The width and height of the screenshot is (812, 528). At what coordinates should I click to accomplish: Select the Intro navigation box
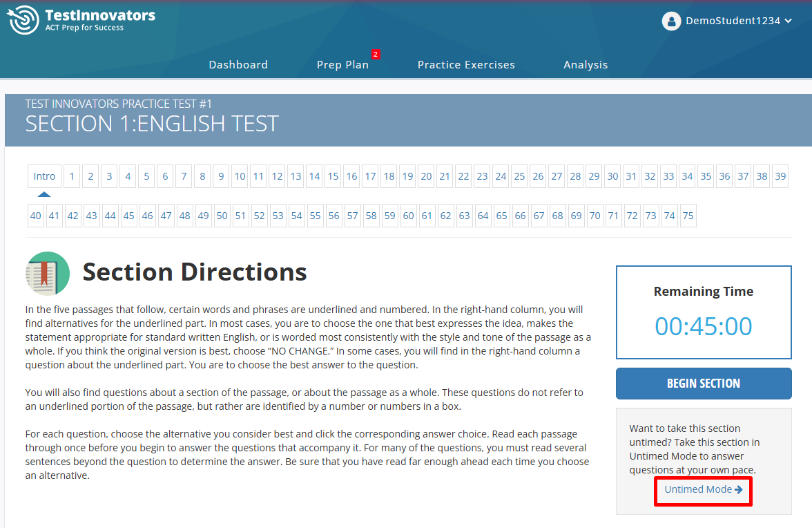(44, 176)
